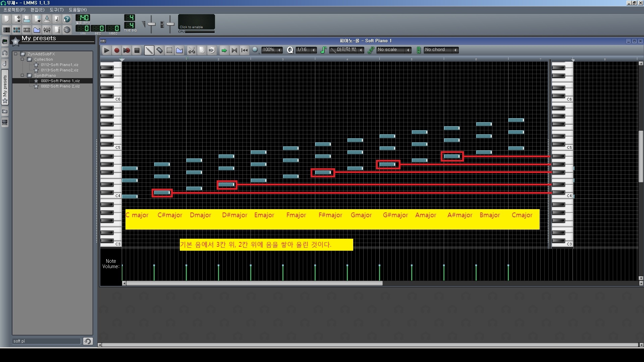Open the recently opened projects icon

click(x=37, y=19)
